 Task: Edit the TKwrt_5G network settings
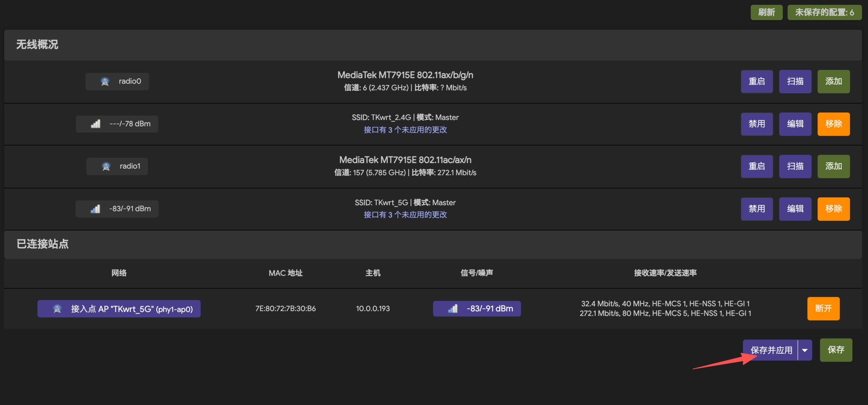[795, 209]
